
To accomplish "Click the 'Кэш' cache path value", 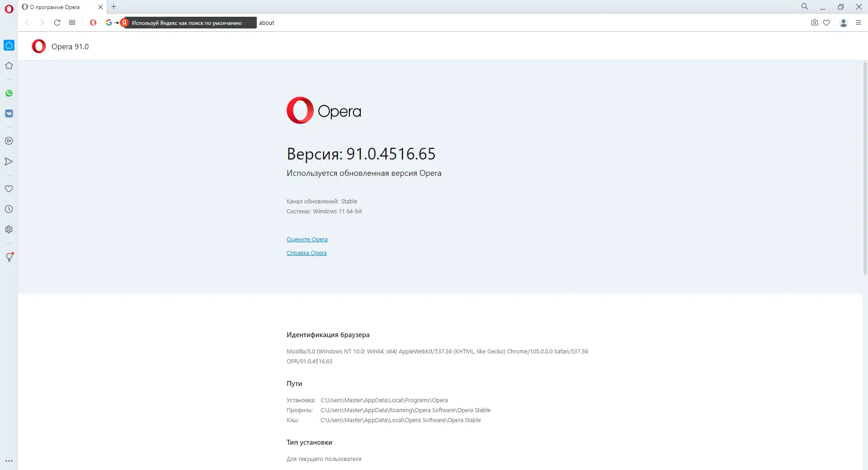I will pos(401,420).
